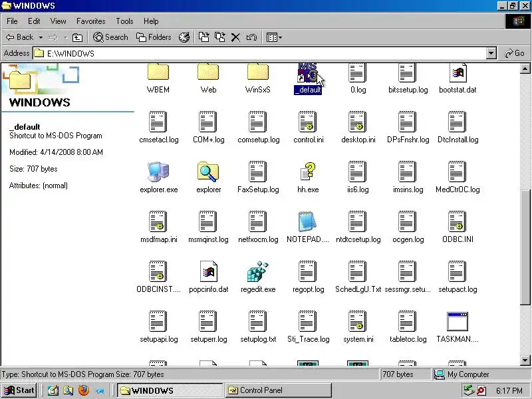
Task: Click the Undo toolbar icon
Action: pos(251,37)
